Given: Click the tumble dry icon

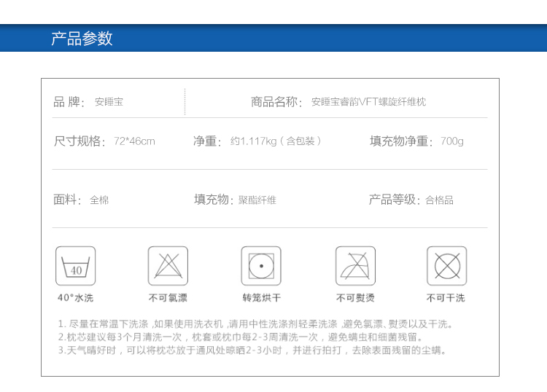Looking at the screenshot, I should click(261, 266).
